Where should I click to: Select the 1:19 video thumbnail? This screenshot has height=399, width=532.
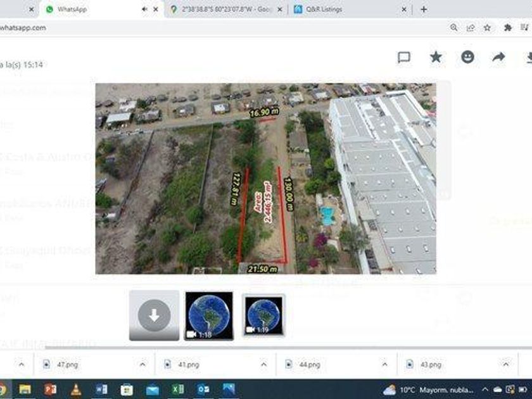point(263,315)
